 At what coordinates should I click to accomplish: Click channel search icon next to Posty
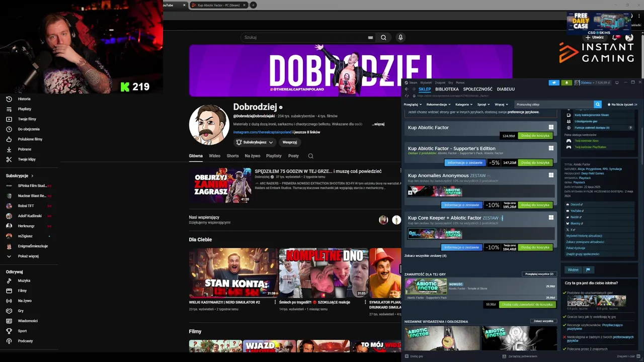(310, 156)
